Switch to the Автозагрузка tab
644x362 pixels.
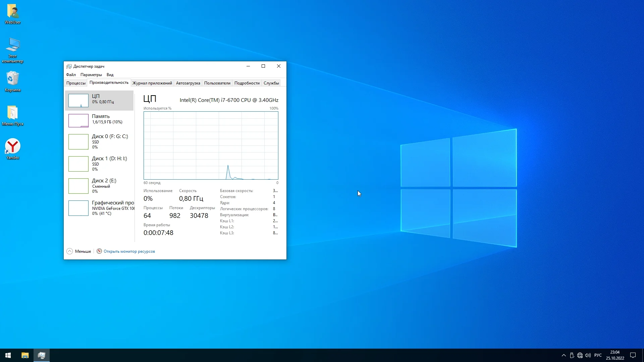tap(188, 83)
